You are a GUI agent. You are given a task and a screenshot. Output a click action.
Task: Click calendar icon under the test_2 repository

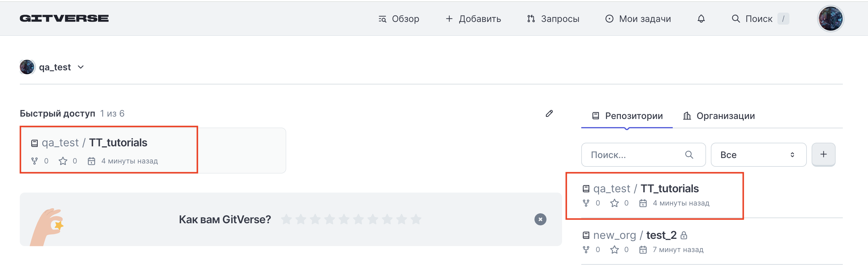point(643,249)
